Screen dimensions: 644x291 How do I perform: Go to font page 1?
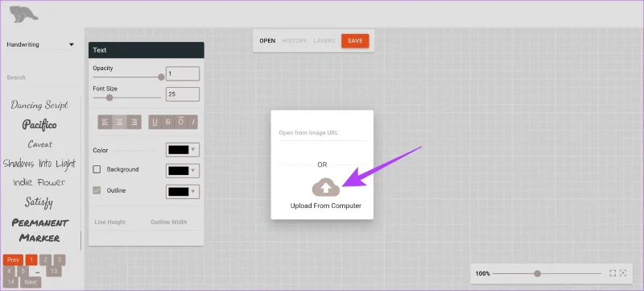[x=31, y=260]
